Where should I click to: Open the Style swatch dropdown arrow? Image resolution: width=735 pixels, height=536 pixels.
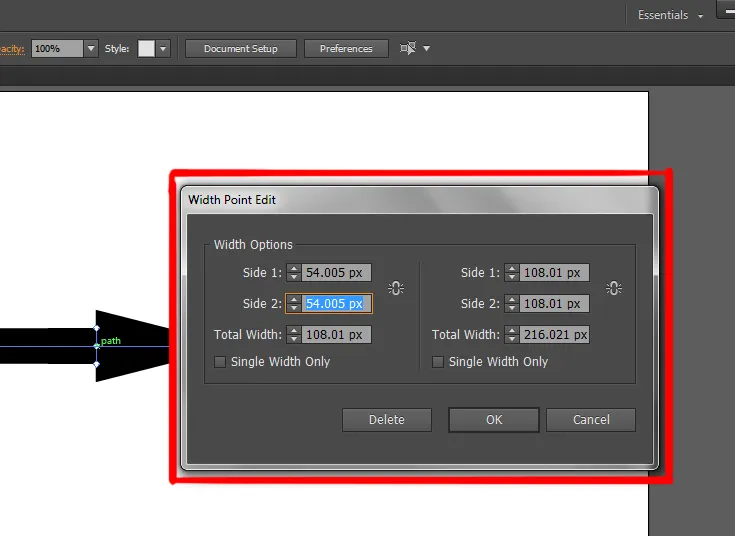(x=163, y=48)
